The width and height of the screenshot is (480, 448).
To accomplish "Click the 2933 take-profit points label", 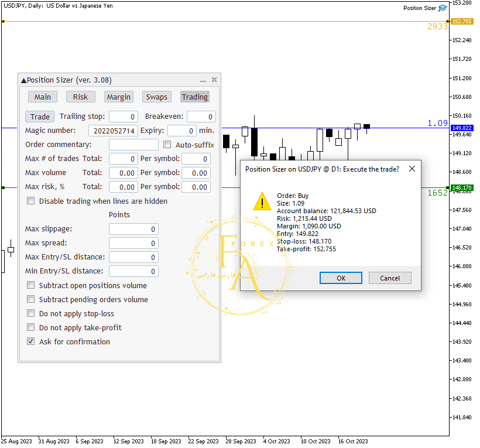I will [437, 26].
